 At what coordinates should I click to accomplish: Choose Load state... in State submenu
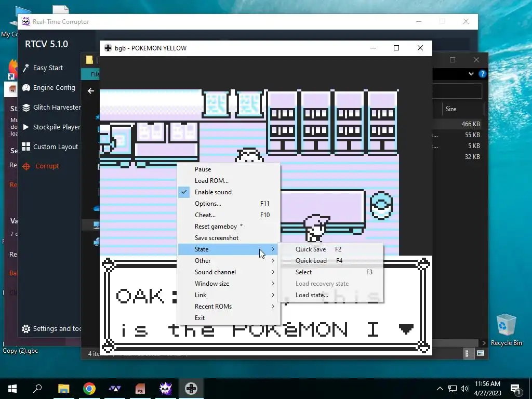pyautogui.click(x=331, y=295)
